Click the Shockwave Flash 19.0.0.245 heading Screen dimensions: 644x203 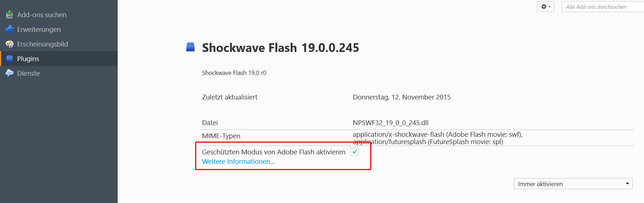(280, 48)
